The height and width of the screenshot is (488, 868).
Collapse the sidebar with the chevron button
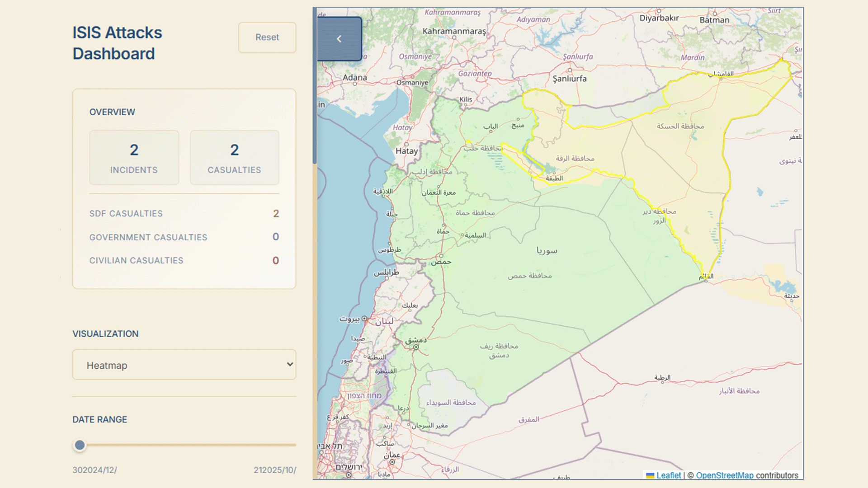coord(339,39)
